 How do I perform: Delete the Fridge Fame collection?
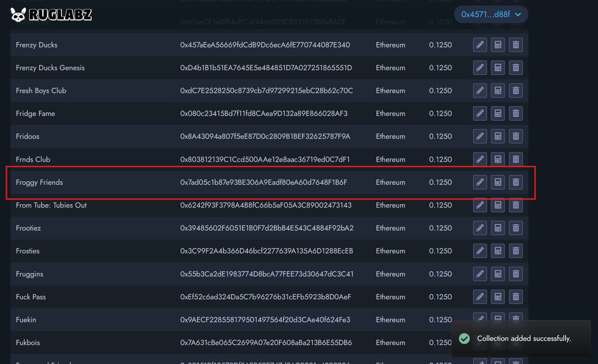pos(516,114)
